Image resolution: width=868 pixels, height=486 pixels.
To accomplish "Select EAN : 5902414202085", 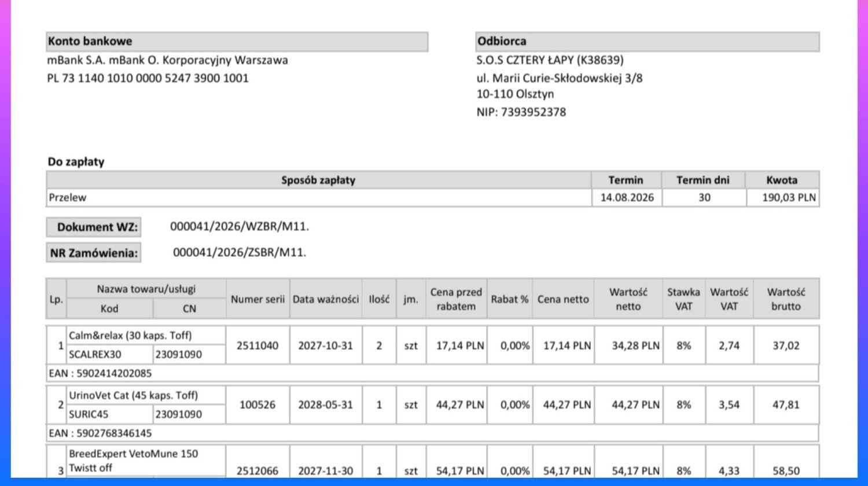I will (100, 373).
